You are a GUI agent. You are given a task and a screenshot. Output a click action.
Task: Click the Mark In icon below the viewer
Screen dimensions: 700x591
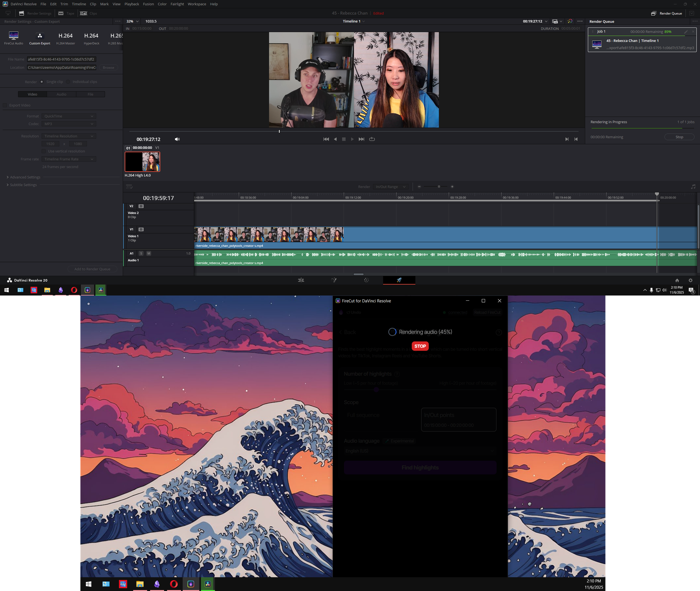pos(567,139)
